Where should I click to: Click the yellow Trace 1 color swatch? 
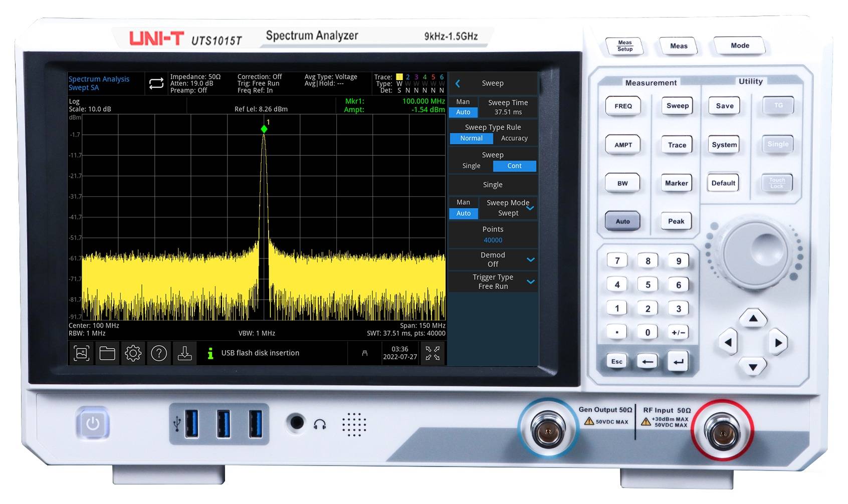[399, 77]
